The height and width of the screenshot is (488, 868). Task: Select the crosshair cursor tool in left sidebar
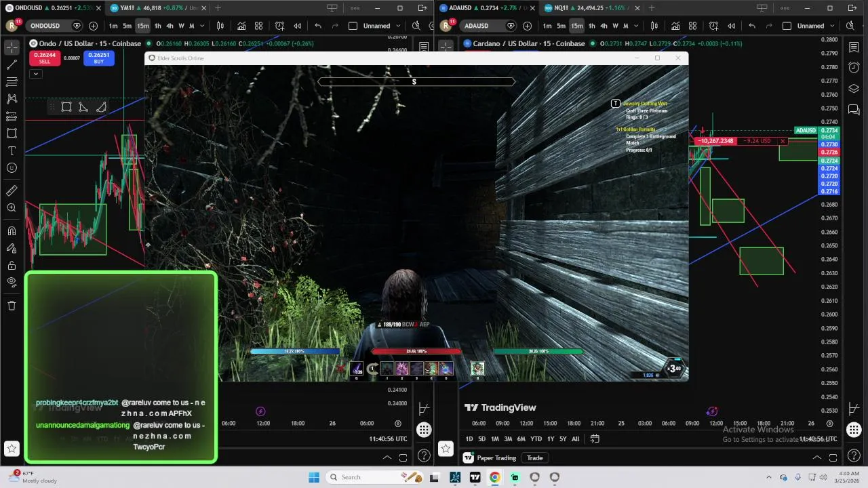(12, 47)
